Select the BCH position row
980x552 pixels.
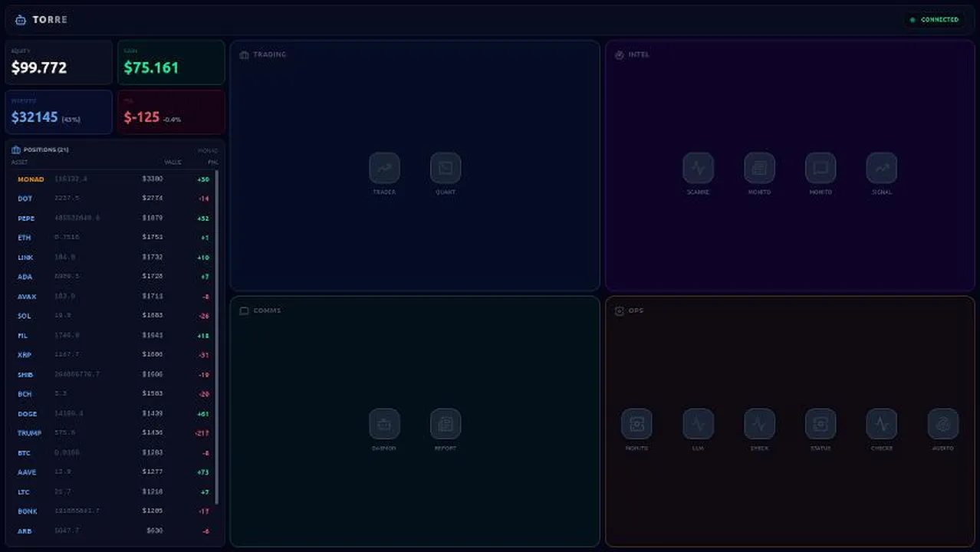(x=113, y=394)
